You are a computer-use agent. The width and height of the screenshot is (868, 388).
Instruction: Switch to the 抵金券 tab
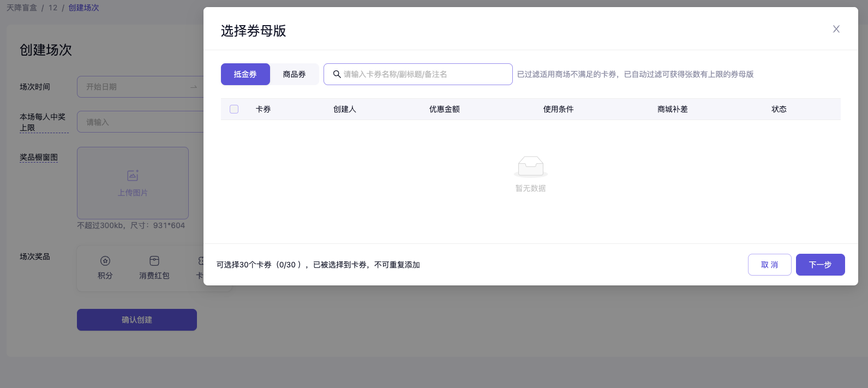pyautogui.click(x=245, y=74)
